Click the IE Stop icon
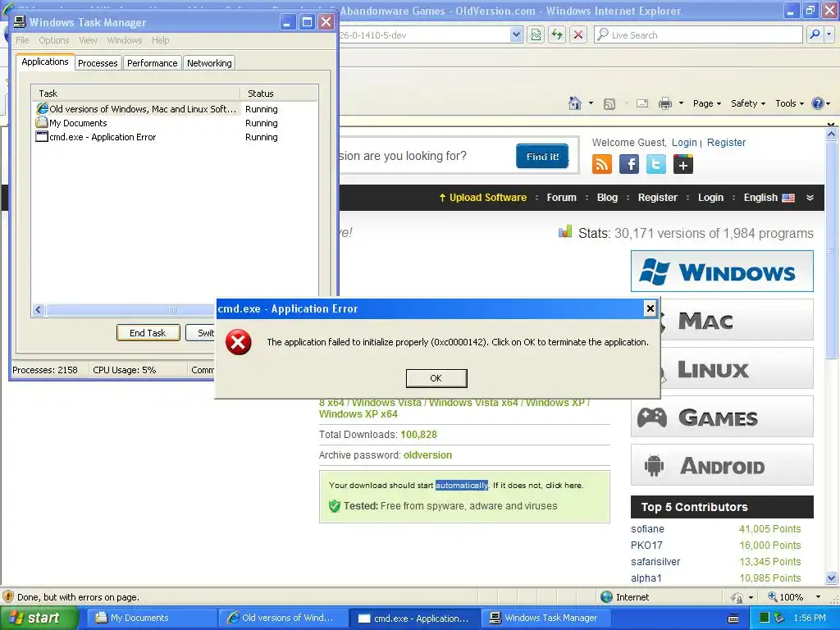 point(578,34)
